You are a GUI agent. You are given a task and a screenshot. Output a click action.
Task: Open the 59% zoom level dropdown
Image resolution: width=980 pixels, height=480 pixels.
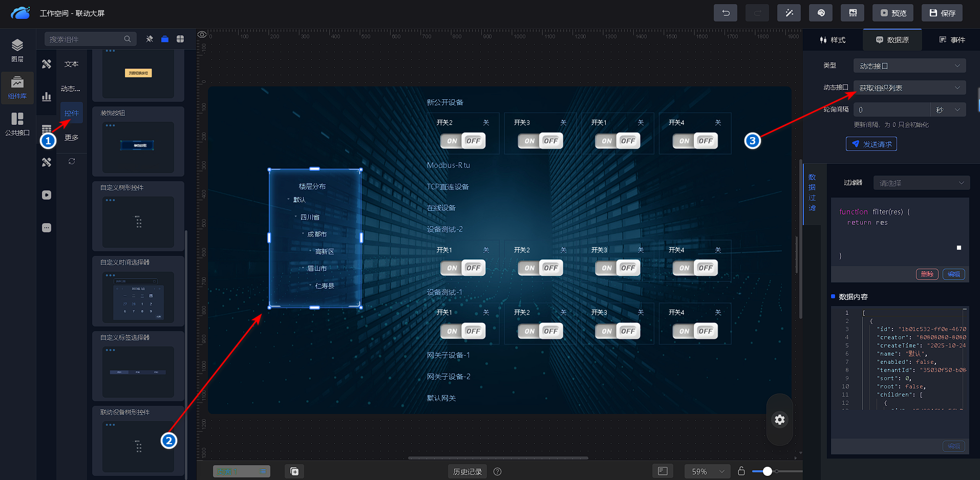[708, 471]
